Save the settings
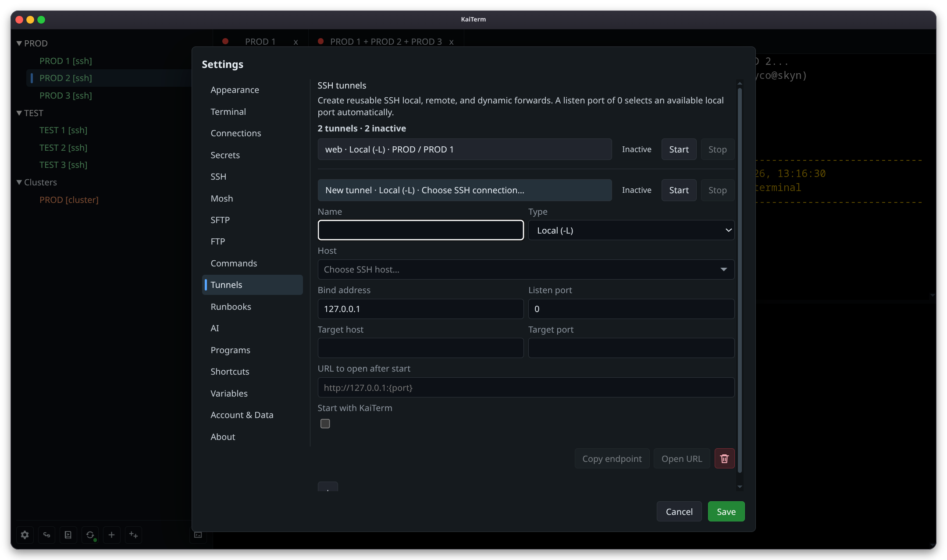This screenshot has height=560, width=947. coord(726,512)
